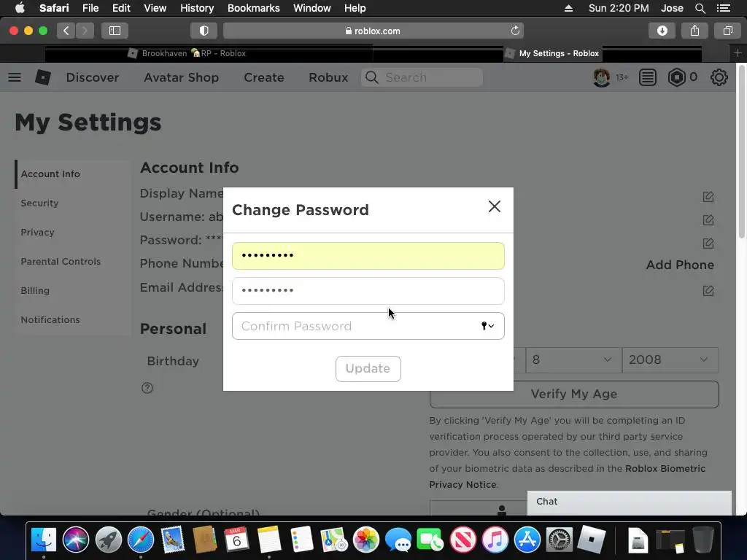The width and height of the screenshot is (747, 560).
Task: Go back in Safari
Action: coord(66,31)
